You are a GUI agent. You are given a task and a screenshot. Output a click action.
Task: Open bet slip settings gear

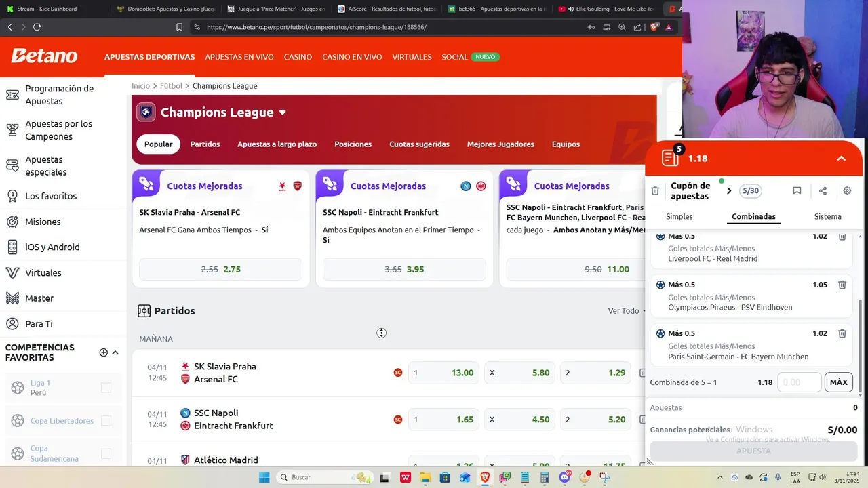click(847, 191)
